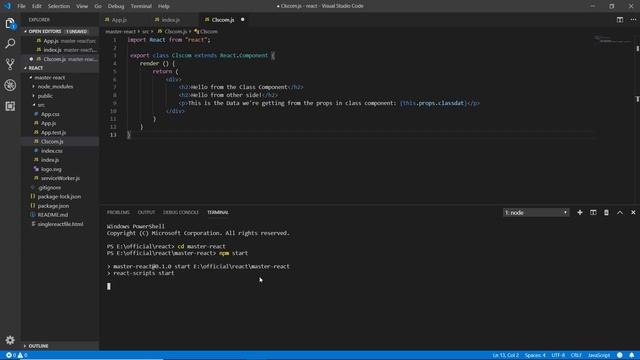Screen dimensions: 640x360
Task: Split the terminal panel
Action: click(x=593, y=212)
